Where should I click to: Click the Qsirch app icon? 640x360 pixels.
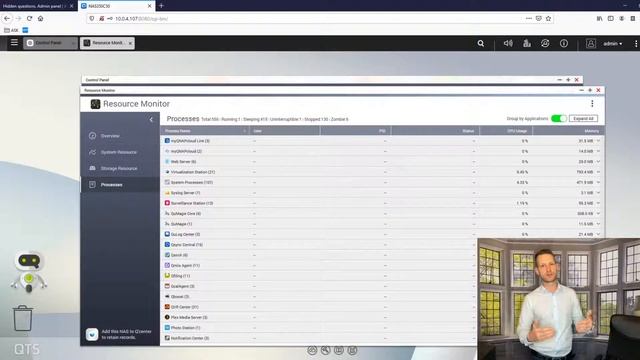tap(167, 255)
